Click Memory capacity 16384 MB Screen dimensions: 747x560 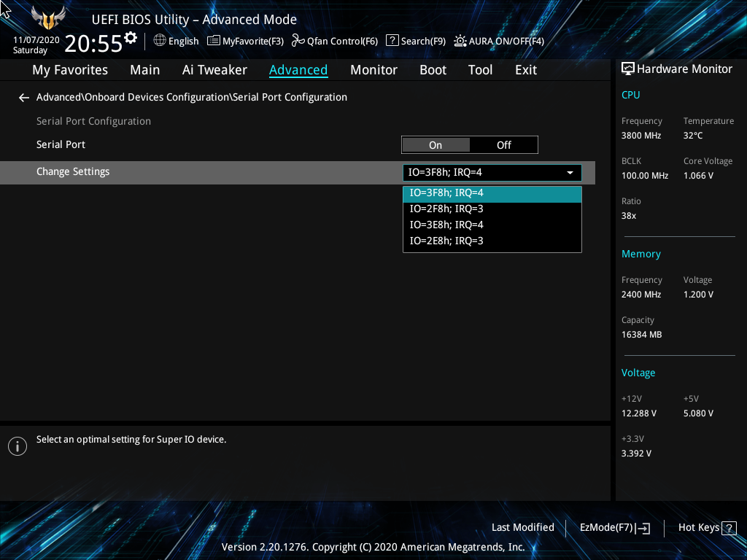click(642, 335)
